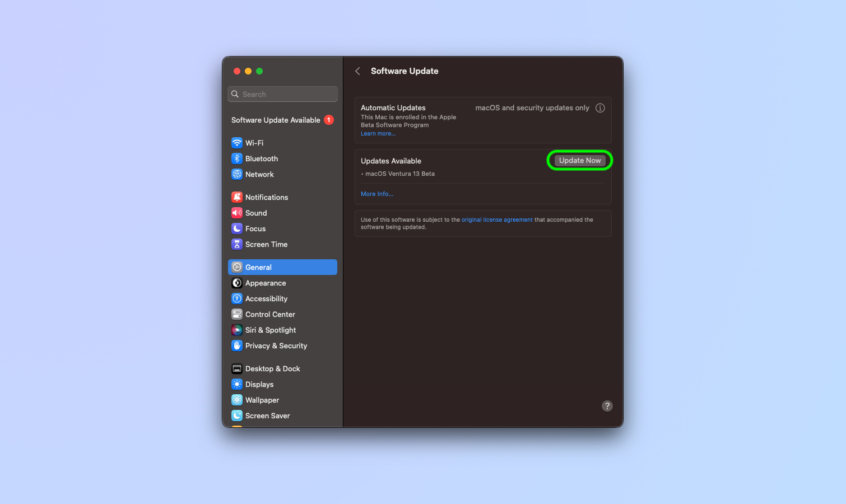Click the Screen Time hourglass icon
Image resolution: width=846 pixels, height=504 pixels.
[237, 244]
